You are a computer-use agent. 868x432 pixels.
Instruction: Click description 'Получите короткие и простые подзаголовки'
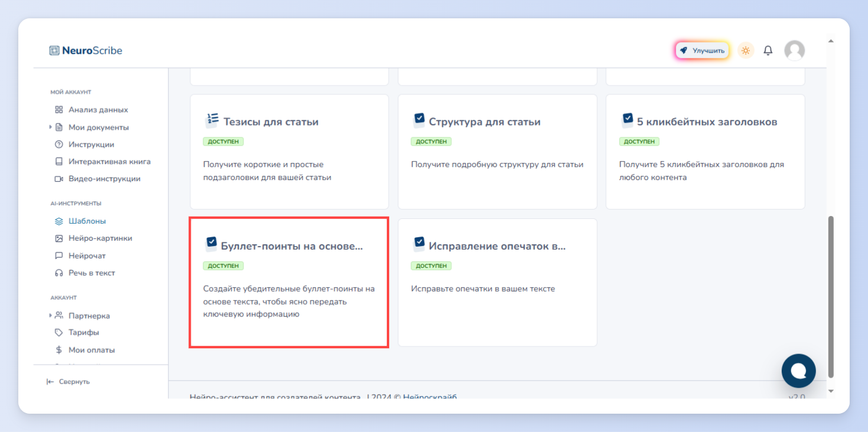click(x=267, y=171)
